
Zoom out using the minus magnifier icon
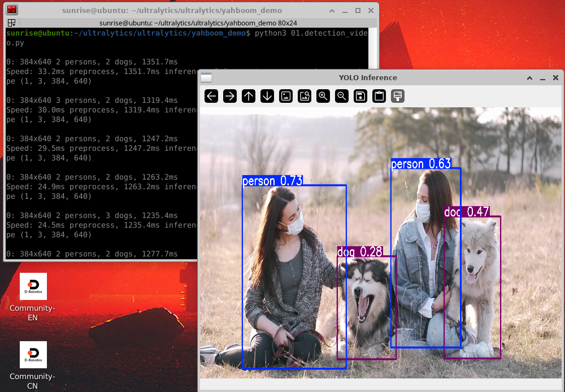coord(342,96)
